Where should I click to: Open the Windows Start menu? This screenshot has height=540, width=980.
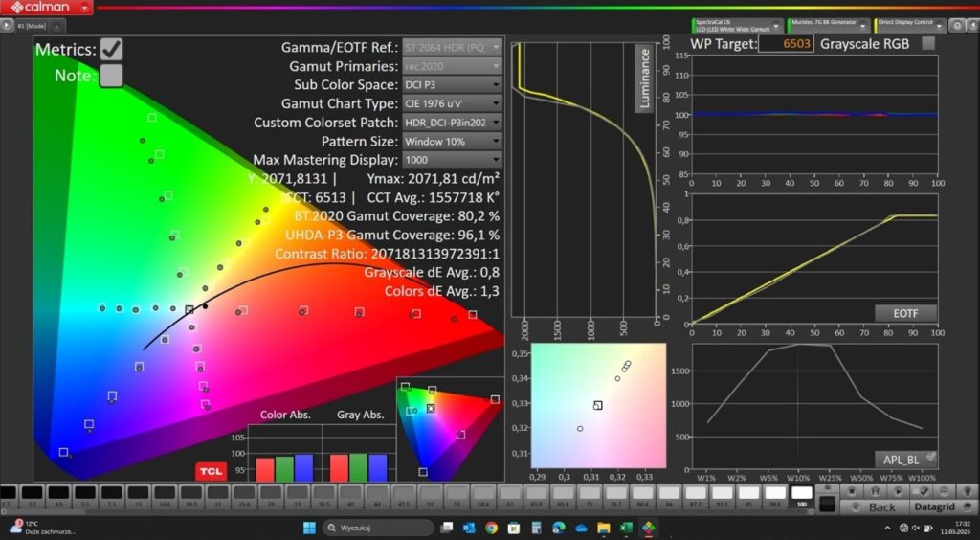(309, 529)
